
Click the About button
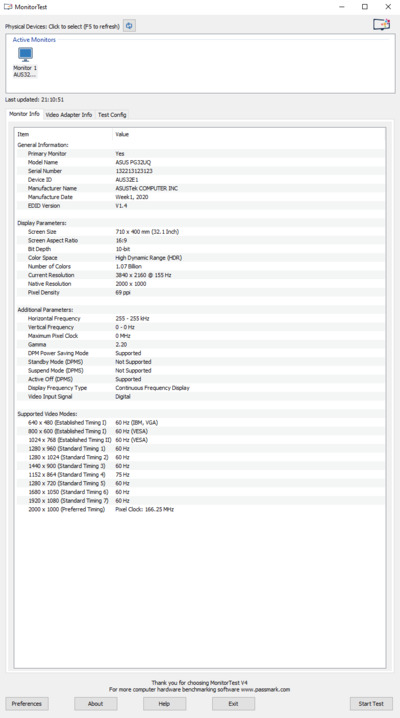96,703
